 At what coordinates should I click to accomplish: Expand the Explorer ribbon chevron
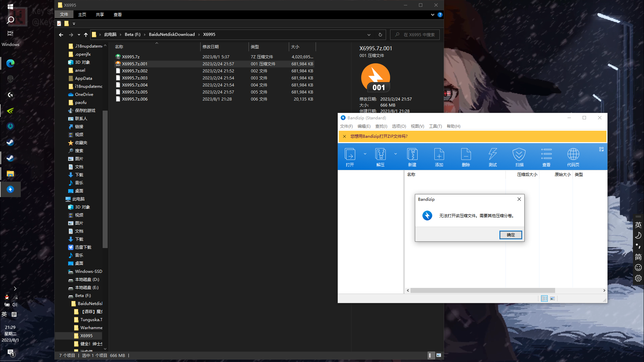(x=432, y=15)
